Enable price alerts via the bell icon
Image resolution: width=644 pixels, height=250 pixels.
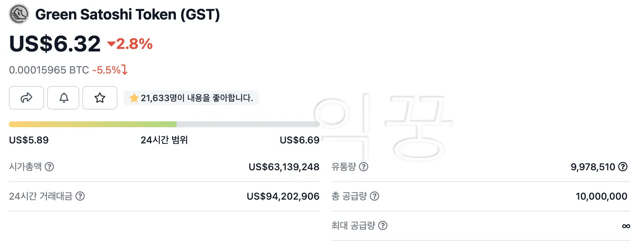(63, 98)
